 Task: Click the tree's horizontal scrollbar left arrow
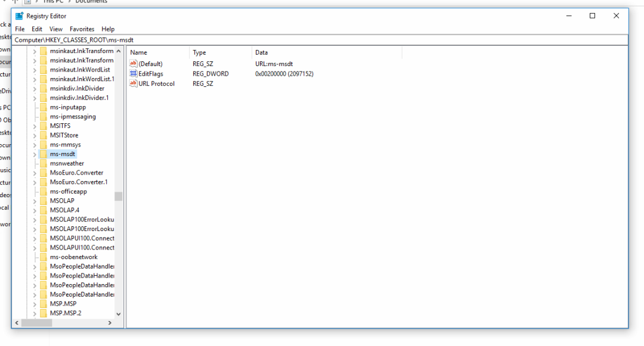[x=17, y=323]
